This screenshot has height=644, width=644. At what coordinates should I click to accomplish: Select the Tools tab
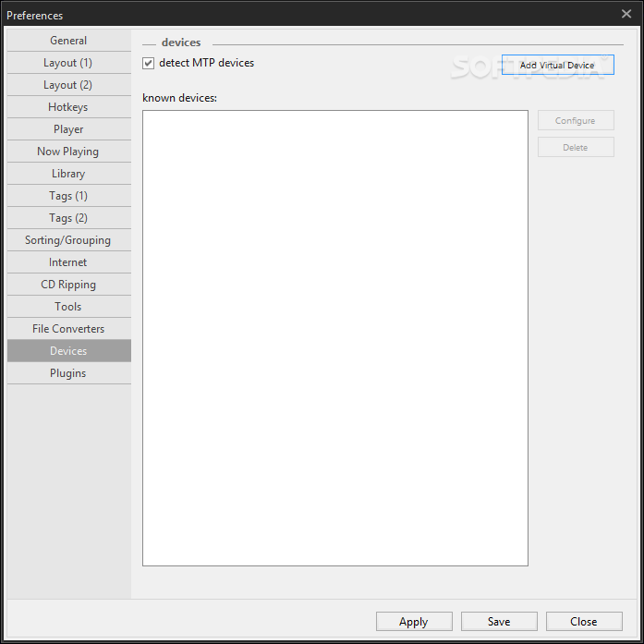tap(69, 307)
